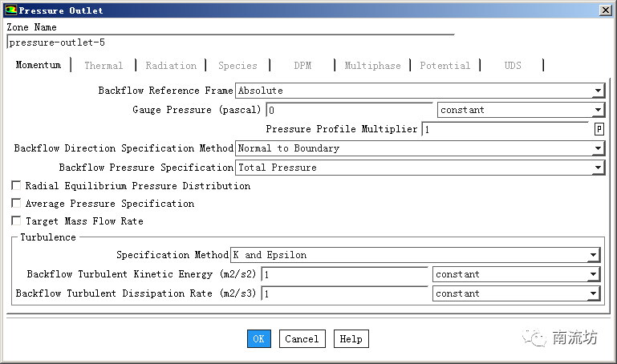Close the Pressure Outlet dialog
Viewport: 617px width, 364px height.
[604, 10]
